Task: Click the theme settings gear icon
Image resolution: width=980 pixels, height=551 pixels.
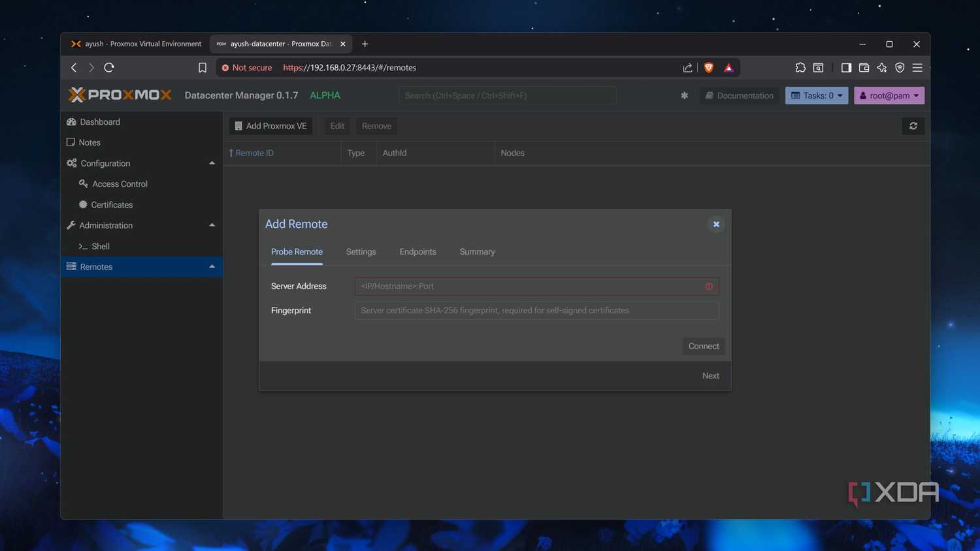Action: tap(684, 95)
